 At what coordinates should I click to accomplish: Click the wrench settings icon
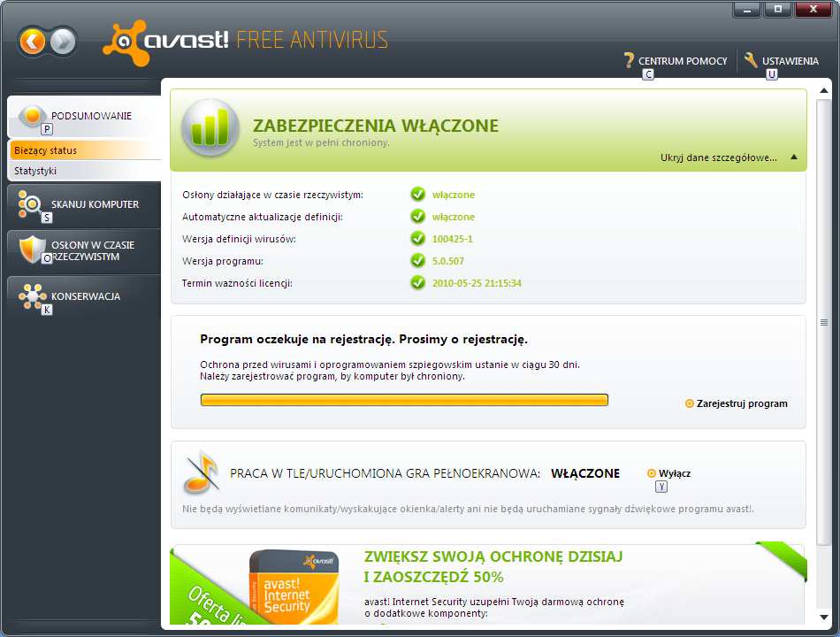point(751,60)
